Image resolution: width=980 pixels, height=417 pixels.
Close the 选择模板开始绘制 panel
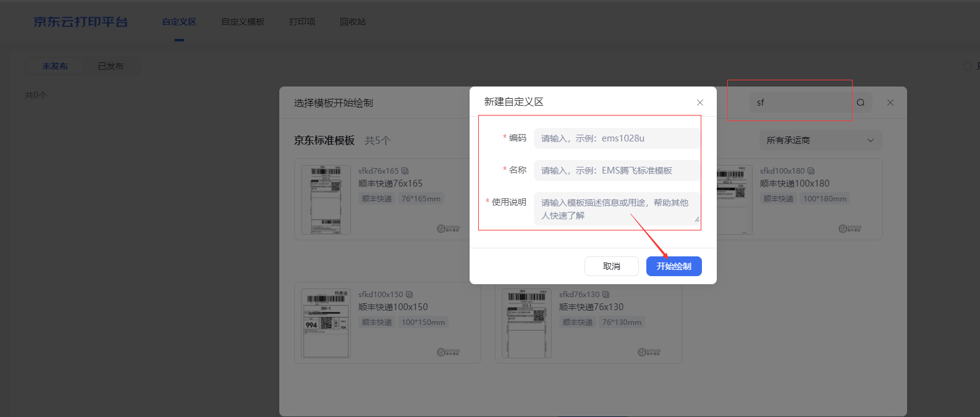(890, 103)
